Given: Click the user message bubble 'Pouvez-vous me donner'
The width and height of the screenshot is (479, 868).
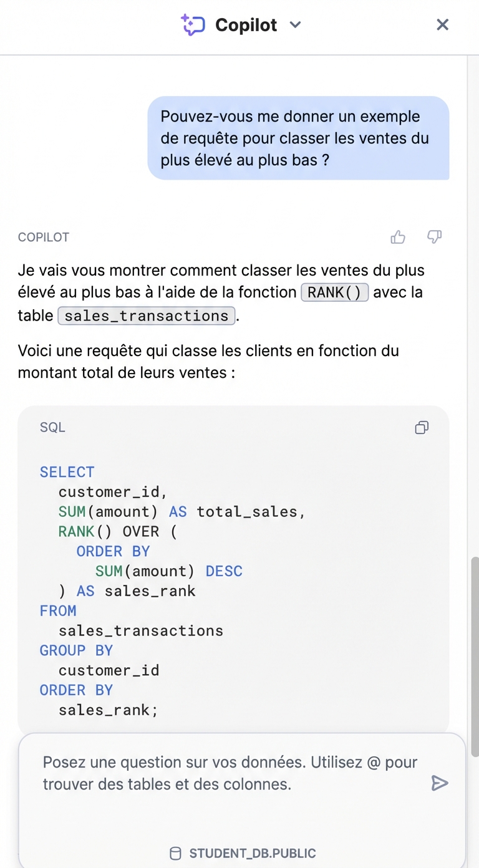Looking at the screenshot, I should tap(298, 138).
